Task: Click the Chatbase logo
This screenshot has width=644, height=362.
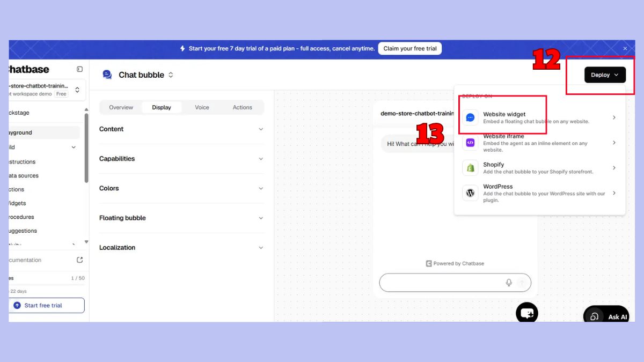Action: [29, 69]
